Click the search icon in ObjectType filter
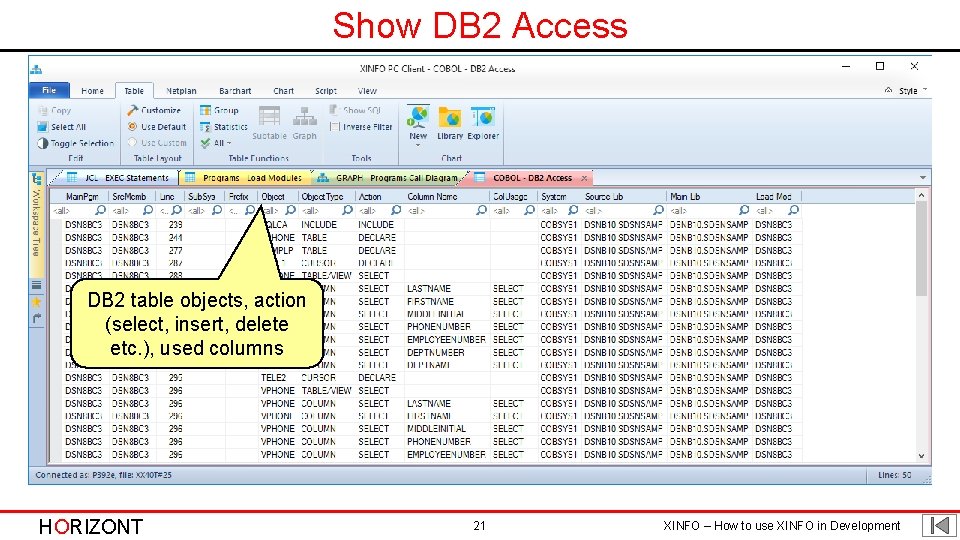This screenshot has width=960, height=540. [x=347, y=210]
